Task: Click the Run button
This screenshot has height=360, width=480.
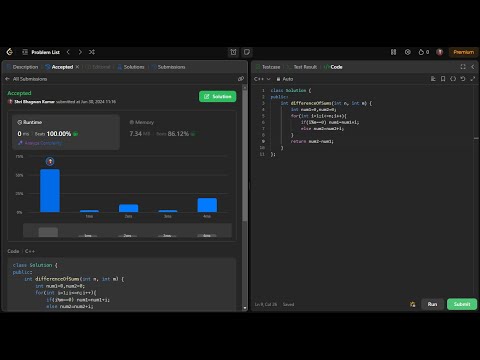Action: [x=432, y=304]
